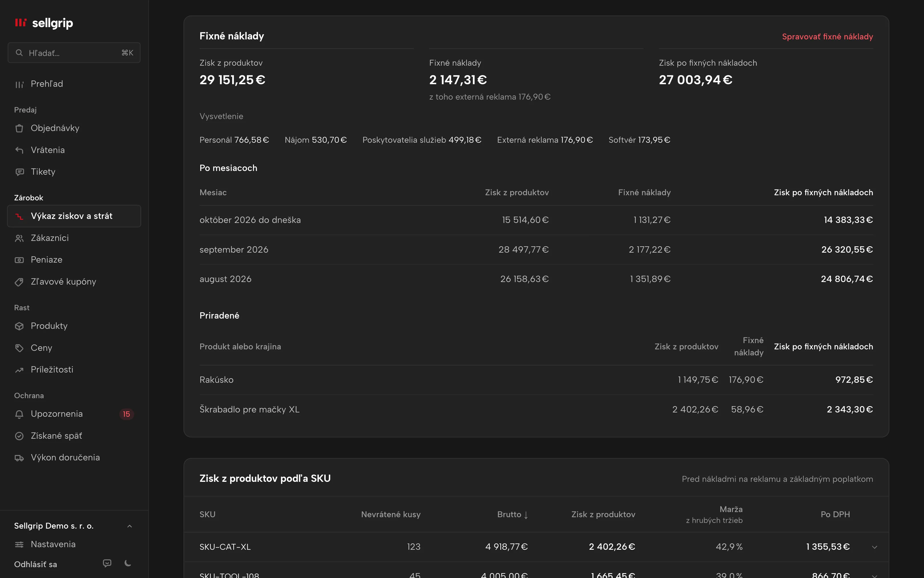
Task: Click the SKU column header
Action: 207,515
